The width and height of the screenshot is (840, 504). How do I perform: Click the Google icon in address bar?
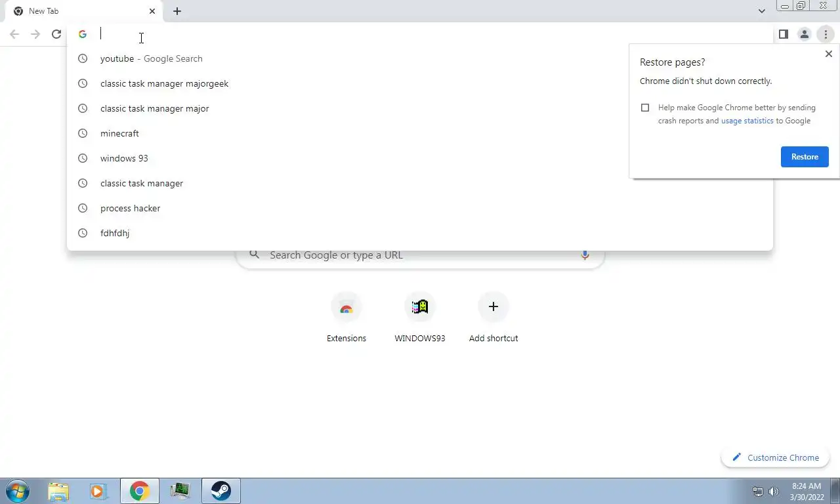point(83,34)
